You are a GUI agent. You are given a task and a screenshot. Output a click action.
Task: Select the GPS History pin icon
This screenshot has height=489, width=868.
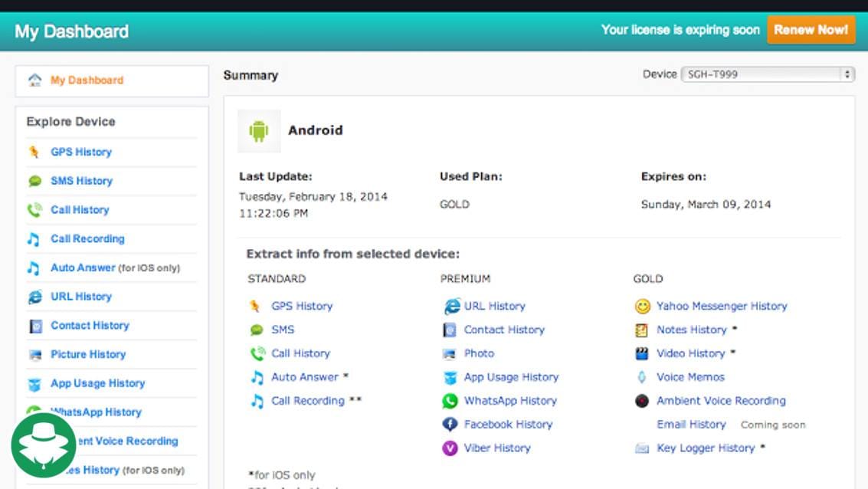(x=34, y=152)
